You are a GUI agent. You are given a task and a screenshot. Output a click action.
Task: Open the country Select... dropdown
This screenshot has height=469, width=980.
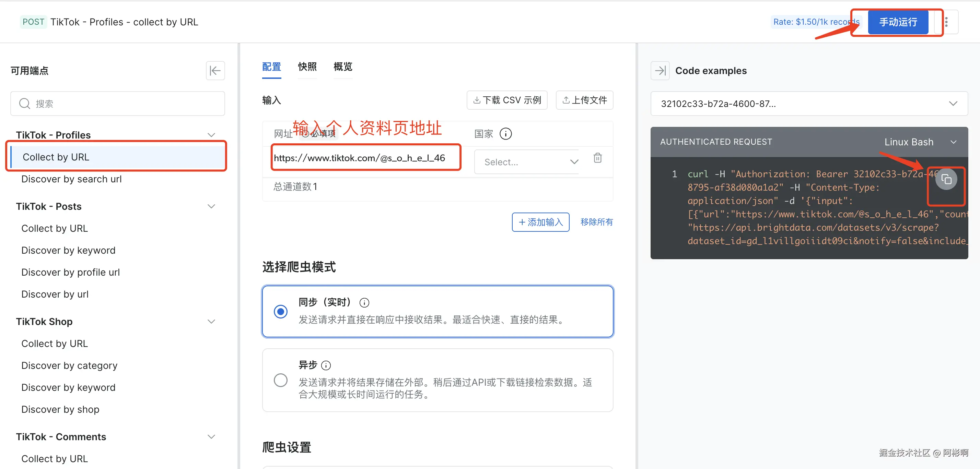pyautogui.click(x=527, y=162)
